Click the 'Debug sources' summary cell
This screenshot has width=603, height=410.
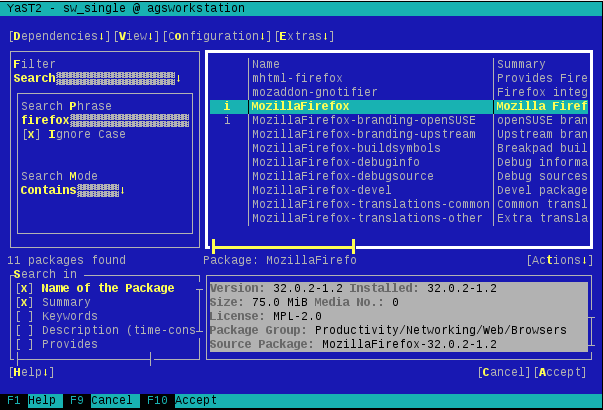[542, 176]
